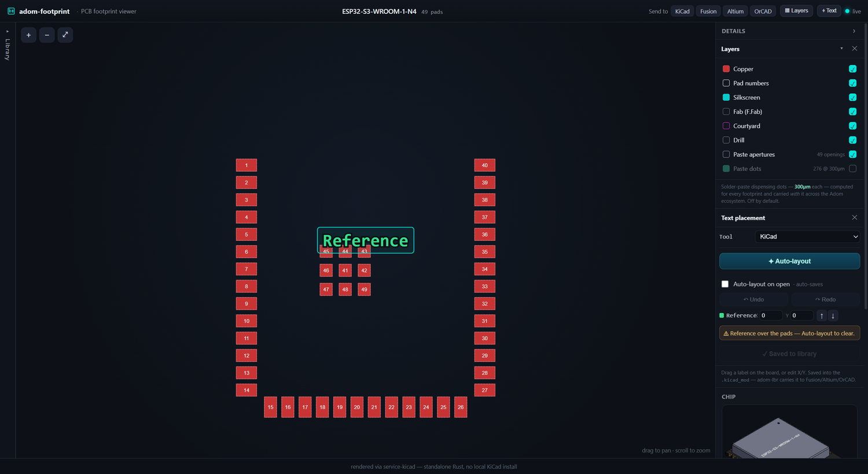Check Auto-layout on open
Image resolution: width=868 pixels, height=474 pixels.
pyautogui.click(x=725, y=284)
